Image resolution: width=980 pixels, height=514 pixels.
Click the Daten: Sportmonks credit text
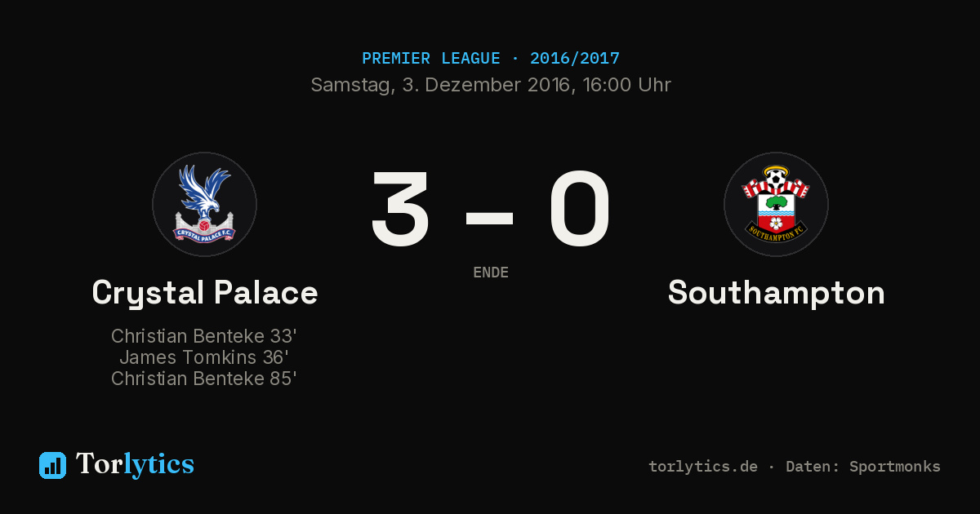(x=863, y=467)
